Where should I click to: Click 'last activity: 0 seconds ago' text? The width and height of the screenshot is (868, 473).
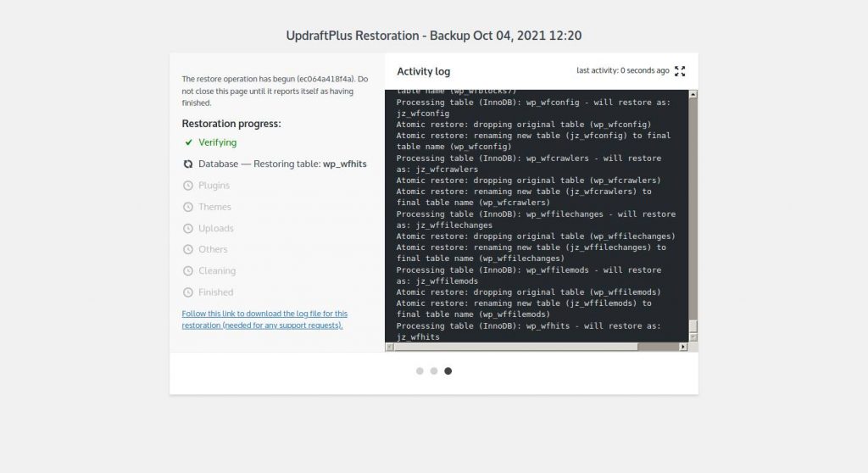pyautogui.click(x=623, y=70)
